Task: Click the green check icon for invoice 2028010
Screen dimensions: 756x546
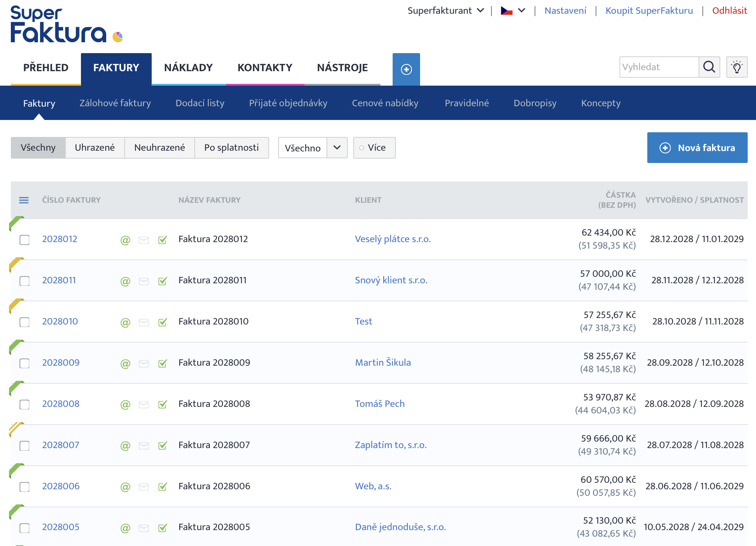Action: point(163,322)
